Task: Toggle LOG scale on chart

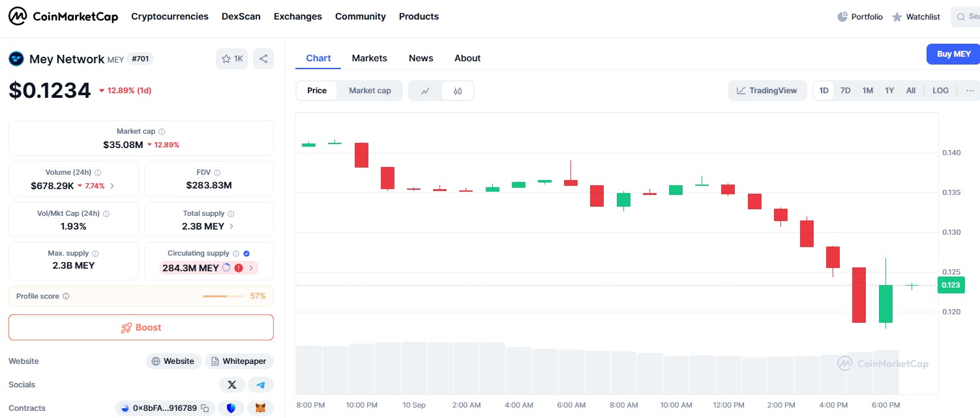Action: pyautogui.click(x=941, y=91)
